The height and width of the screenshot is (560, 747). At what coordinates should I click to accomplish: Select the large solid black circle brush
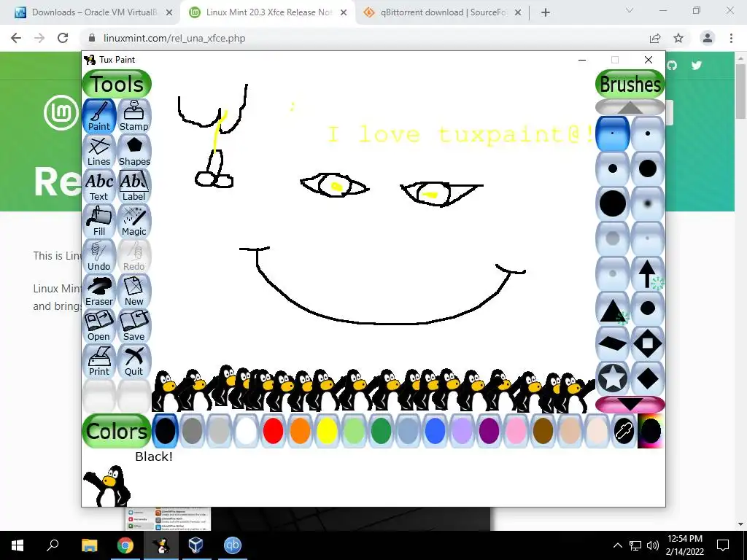point(613,203)
